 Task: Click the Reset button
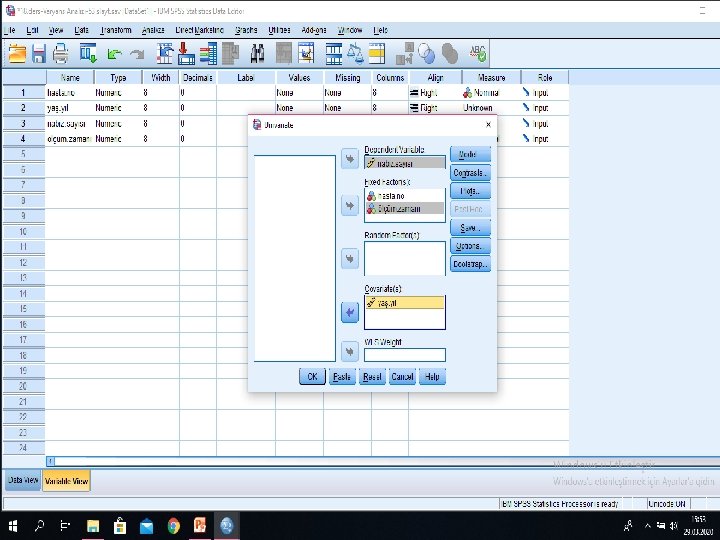(372, 377)
